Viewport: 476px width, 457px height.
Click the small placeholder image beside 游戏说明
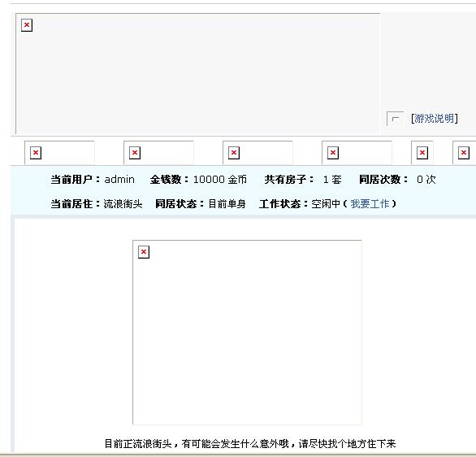coord(395,119)
